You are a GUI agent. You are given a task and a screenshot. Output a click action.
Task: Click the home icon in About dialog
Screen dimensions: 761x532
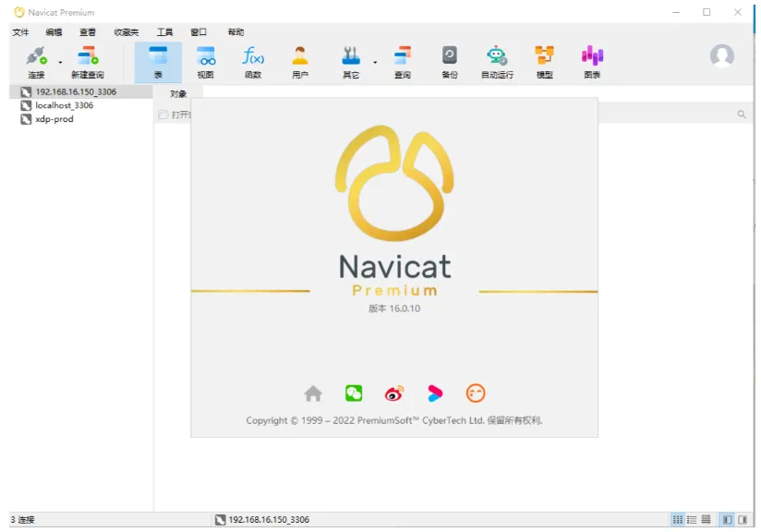(313, 393)
